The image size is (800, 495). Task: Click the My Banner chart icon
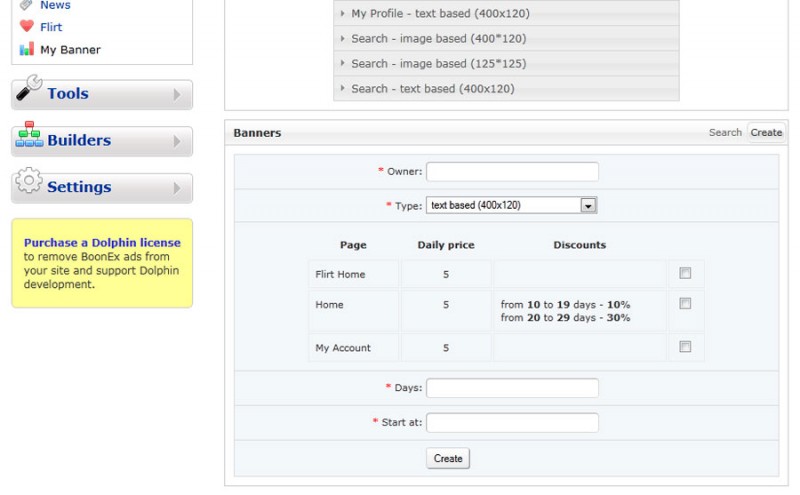click(27, 49)
